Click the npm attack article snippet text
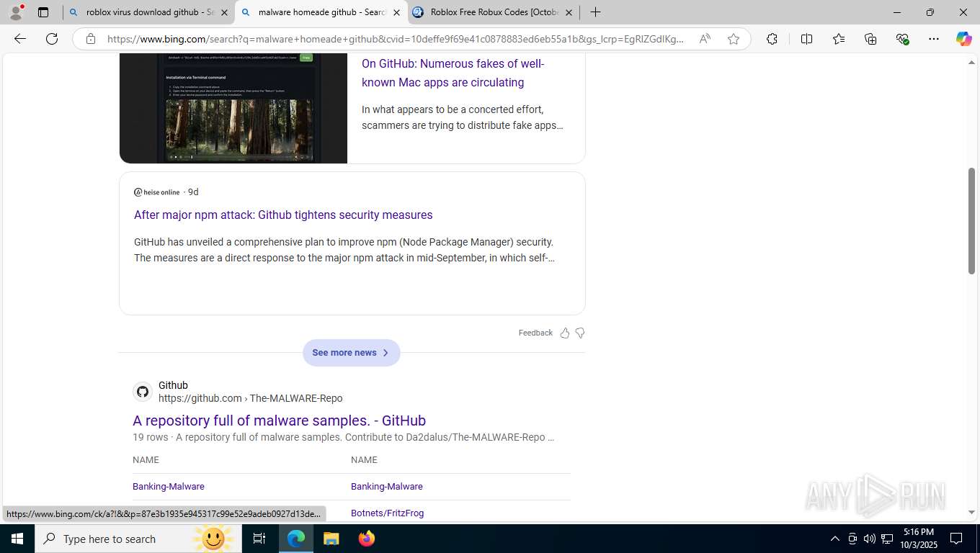This screenshot has height=553, width=980. pyautogui.click(x=344, y=250)
